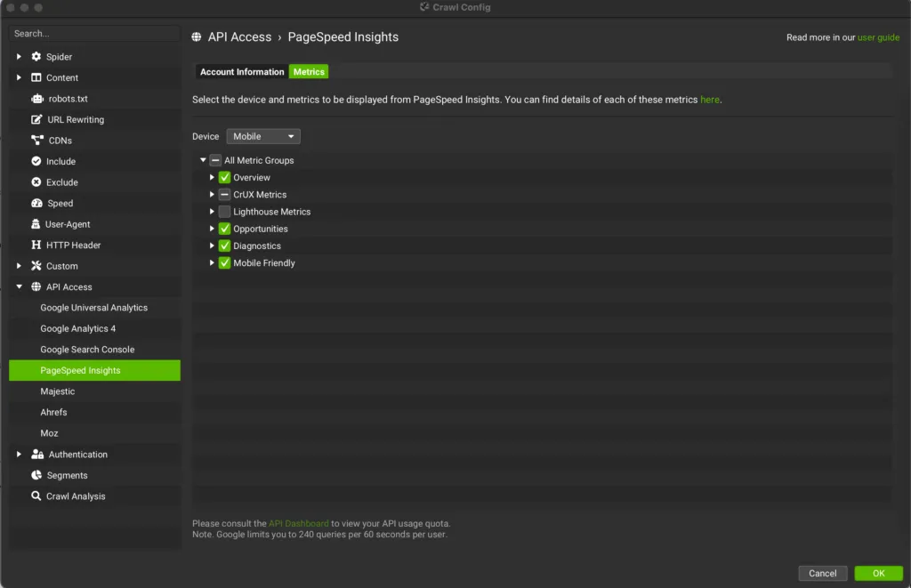Viewport: 911px width, 588px height.
Task: Click the Include checkmark icon
Action: click(36, 161)
